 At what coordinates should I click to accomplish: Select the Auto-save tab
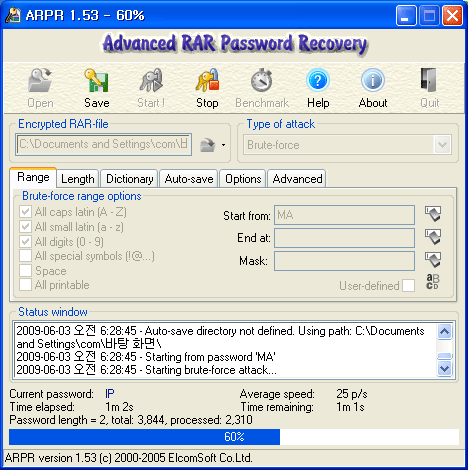tap(189, 179)
